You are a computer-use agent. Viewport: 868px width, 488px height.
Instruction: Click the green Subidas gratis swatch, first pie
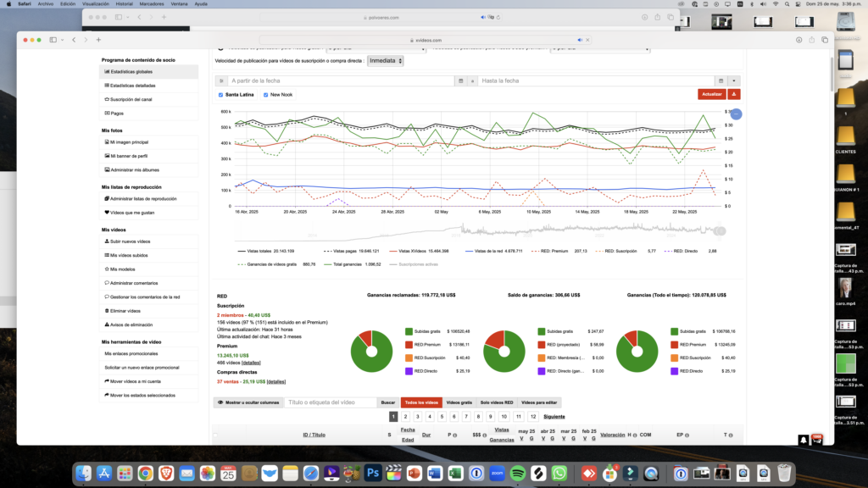pos(409,331)
